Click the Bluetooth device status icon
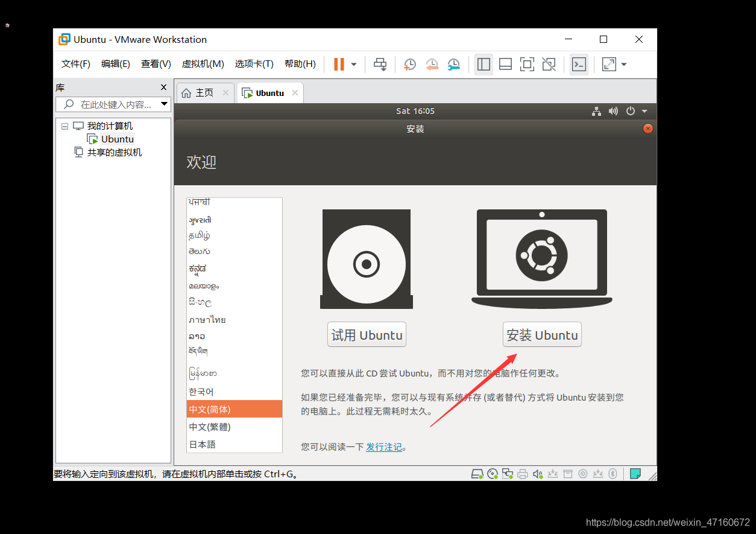Viewport: 756px width, 534px height. pos(613,474)
